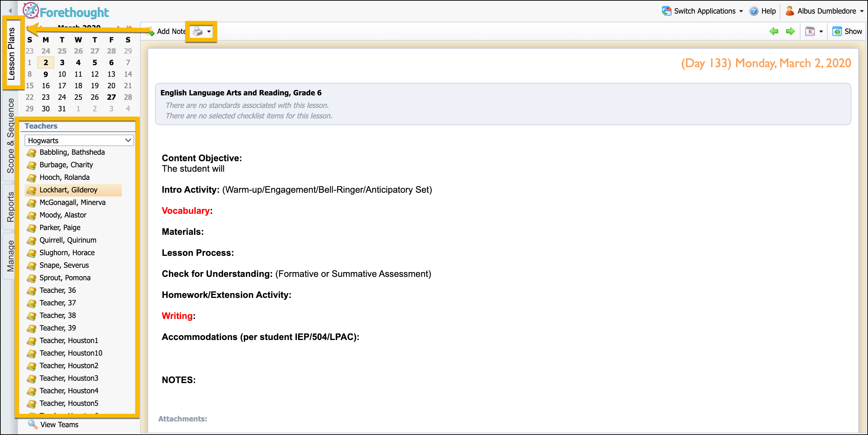Click the Day 133 date heading
Screen dimensions: 868x435
tap(766, 63)
